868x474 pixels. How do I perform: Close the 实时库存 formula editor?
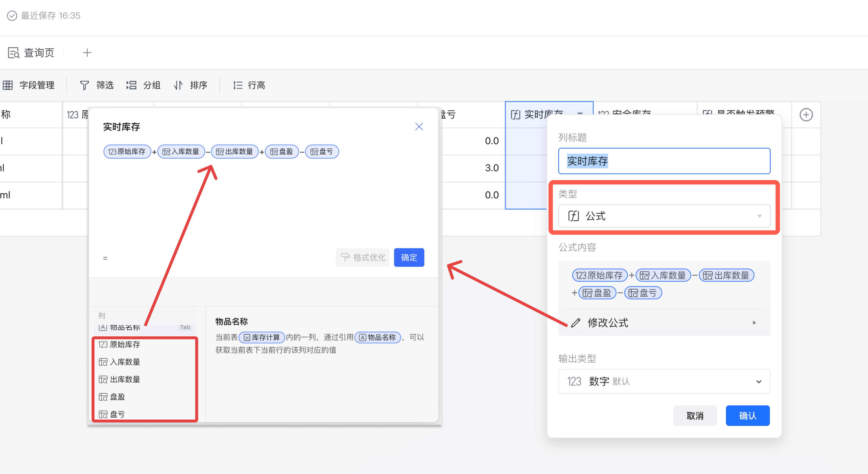[x=419, y=127]
